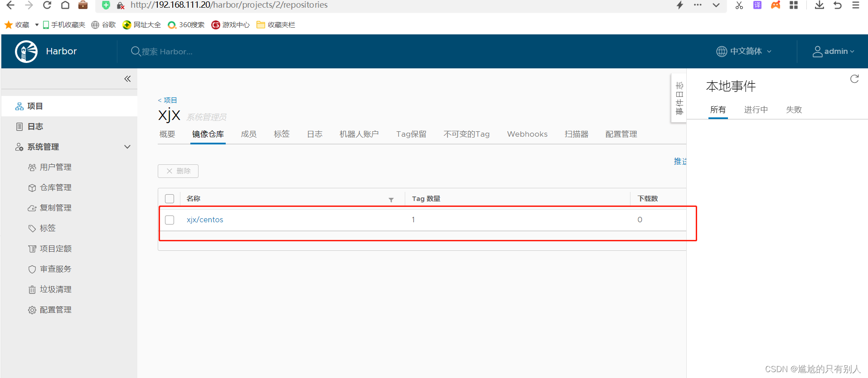Reload the page with the browser refresh icon
This screenshot has height=378, width=868.
pos(47,5)
